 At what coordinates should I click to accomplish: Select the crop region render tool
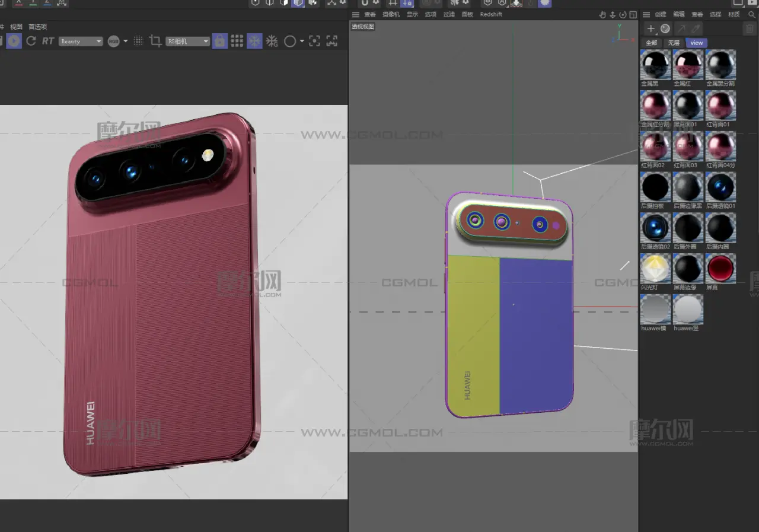[x=155, y=41]
